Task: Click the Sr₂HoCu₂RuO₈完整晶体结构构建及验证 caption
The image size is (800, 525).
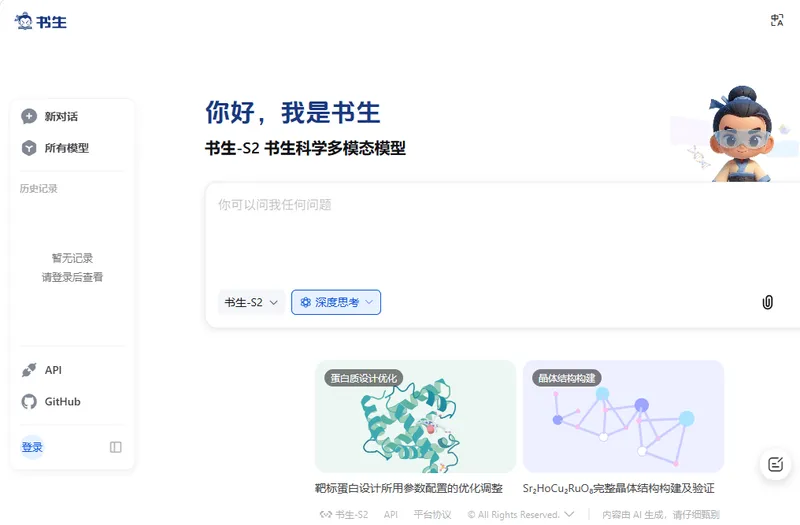Action: coord(618,488)
